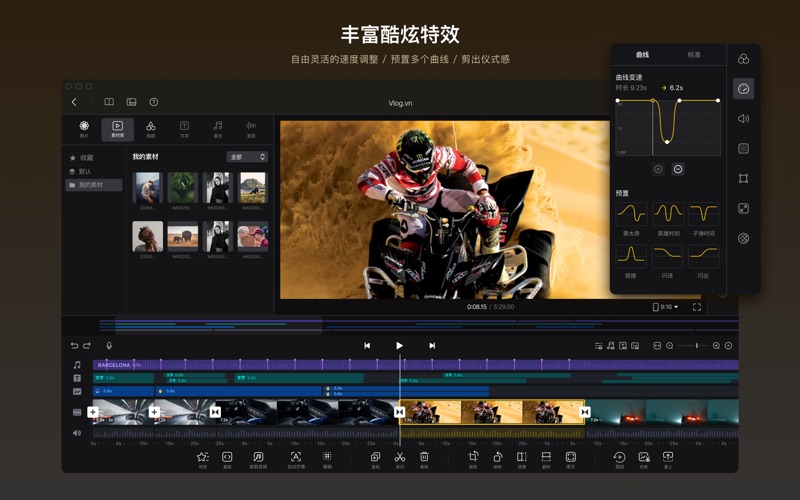The width and height of the screenshot is (800, 500).
Task: Expand the 我的素材 folder in sidebar
Action: point(93,185)
